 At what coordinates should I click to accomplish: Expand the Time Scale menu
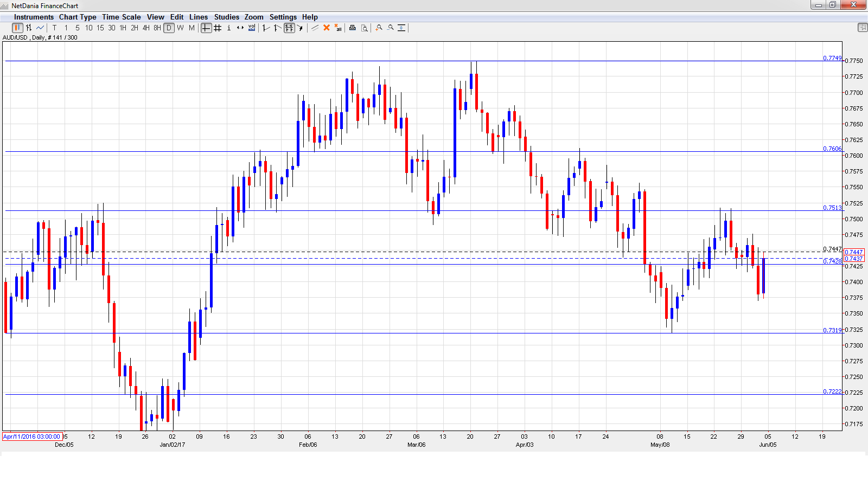coord(121,17)
